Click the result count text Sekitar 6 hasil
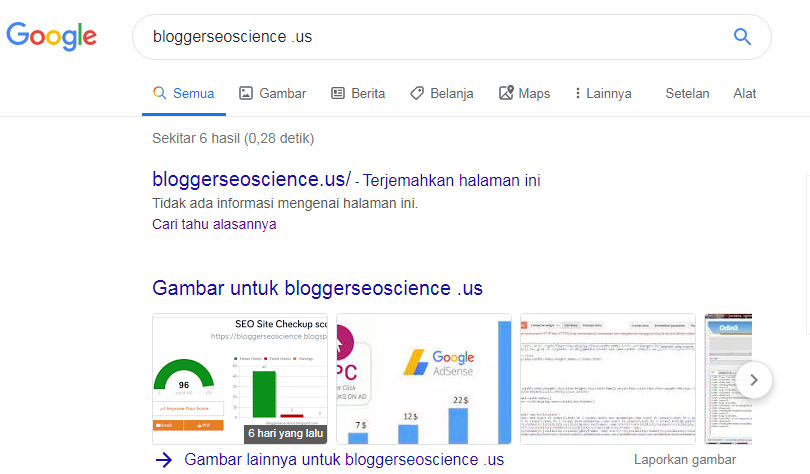The image size is (810, 474). pos(233,138)
